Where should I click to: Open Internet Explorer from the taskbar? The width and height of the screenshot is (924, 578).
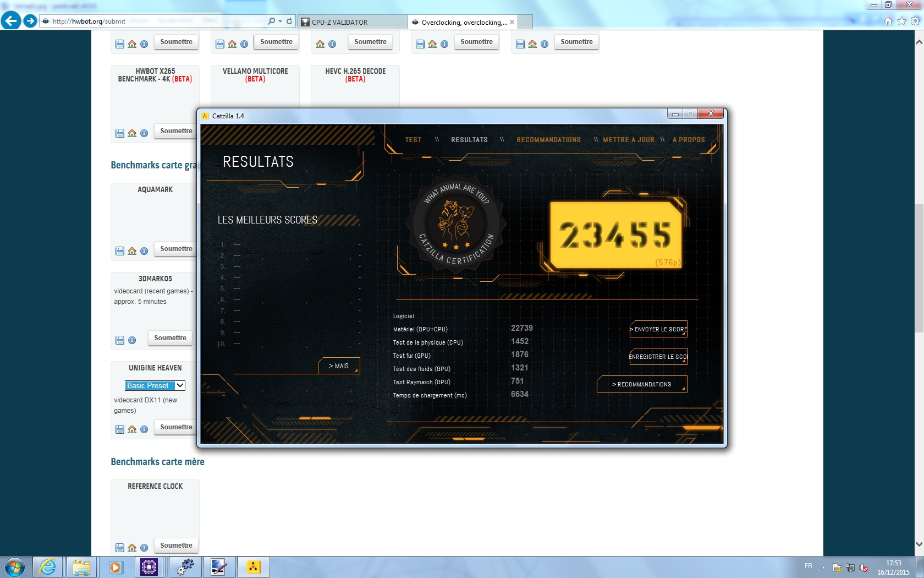click(48, 567)
